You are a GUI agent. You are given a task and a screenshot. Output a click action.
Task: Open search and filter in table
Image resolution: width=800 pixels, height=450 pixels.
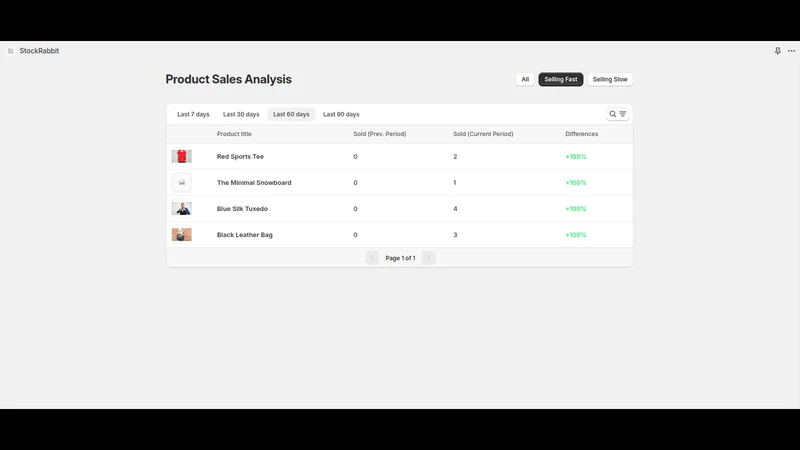617,114
